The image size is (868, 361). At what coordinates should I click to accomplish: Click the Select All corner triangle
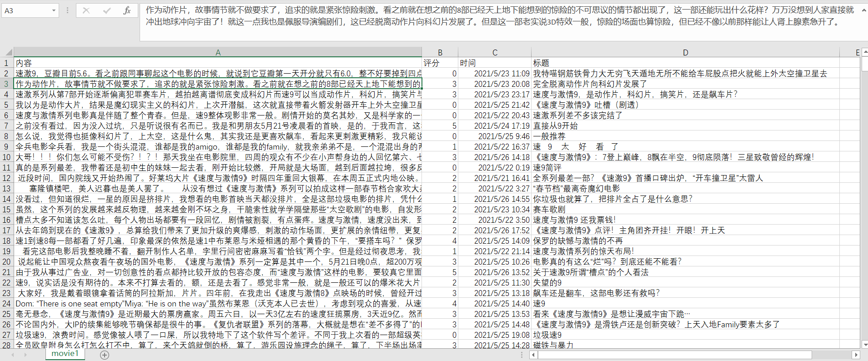pyautogui.click(x=8, y=52)
